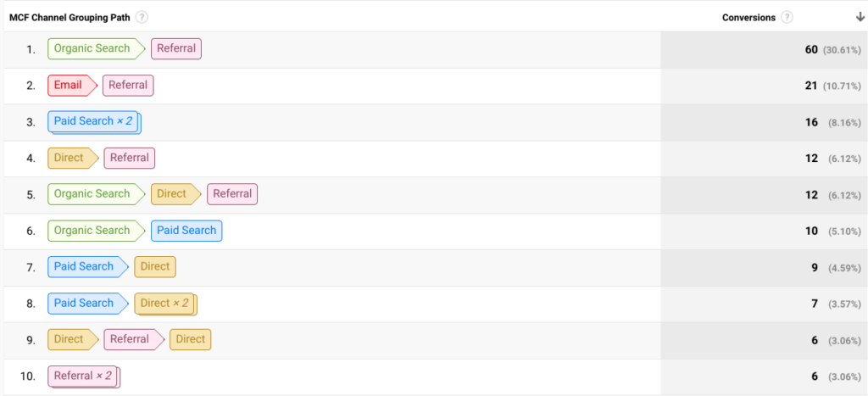Screen dimensions: 868x396
Task: Click the descending sort arrow in Conversions column
Action: tap(860, 17)
